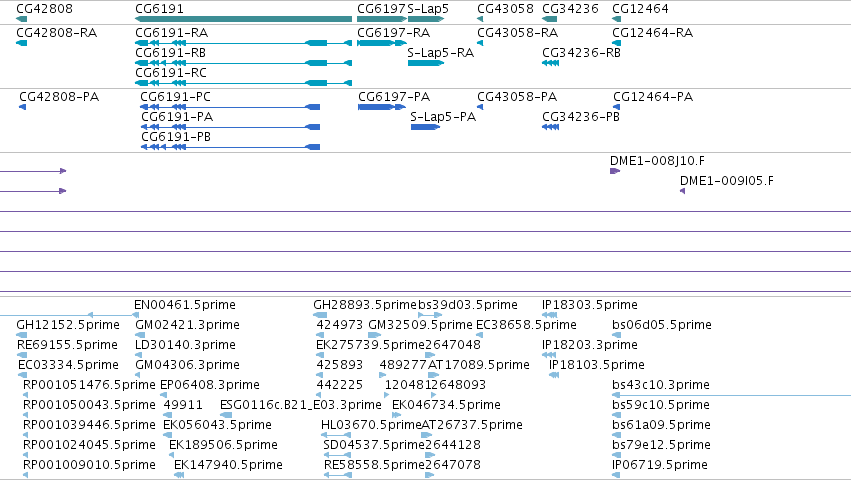This screenshot has width=851, height=480.
Task: Select the CG6191 gene bar
Action: click(243, 19)
